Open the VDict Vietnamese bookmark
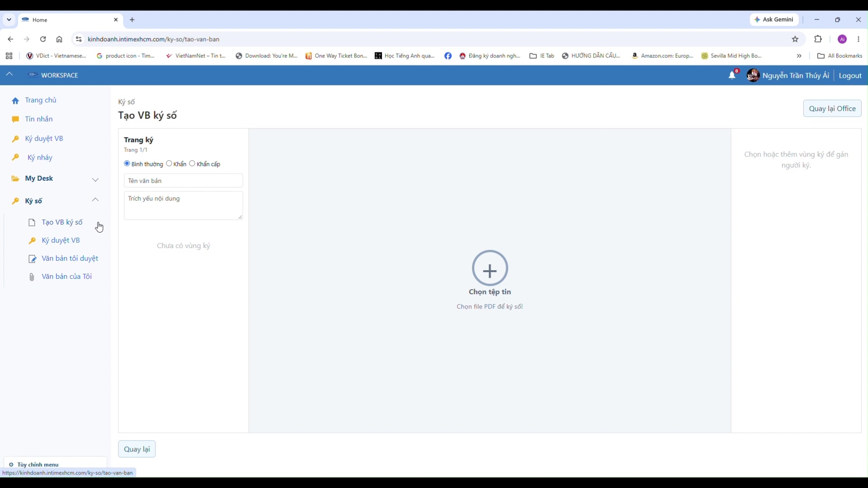The height and width of the screenshot is (488, 868). tap(57, 56)
